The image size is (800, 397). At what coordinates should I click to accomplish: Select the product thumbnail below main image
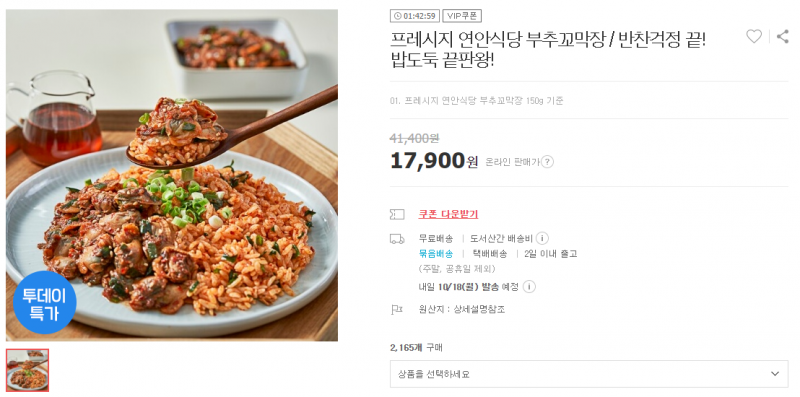[28, 370]
